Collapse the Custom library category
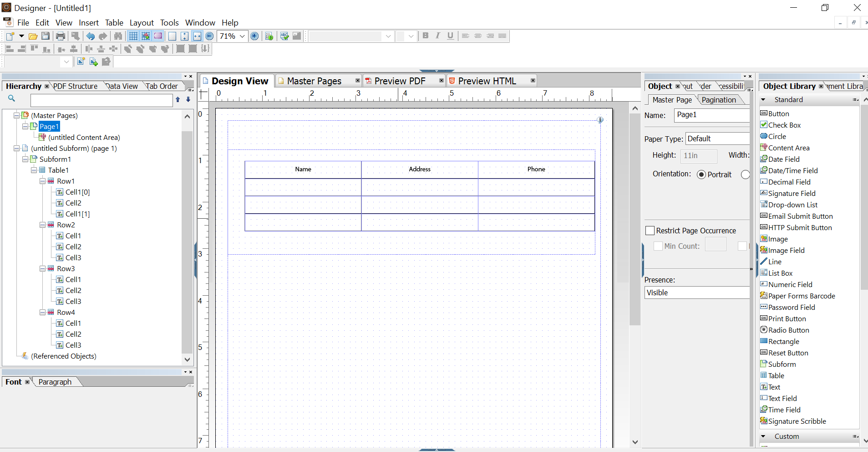Image resolution: width=868 pixels, height=452 pixels. pos(763,436)
